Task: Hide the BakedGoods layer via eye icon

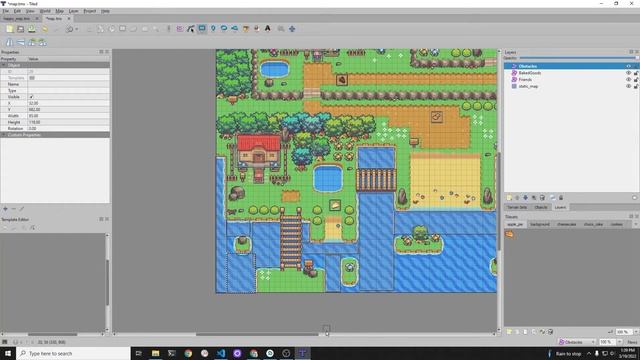Action: 629,73
